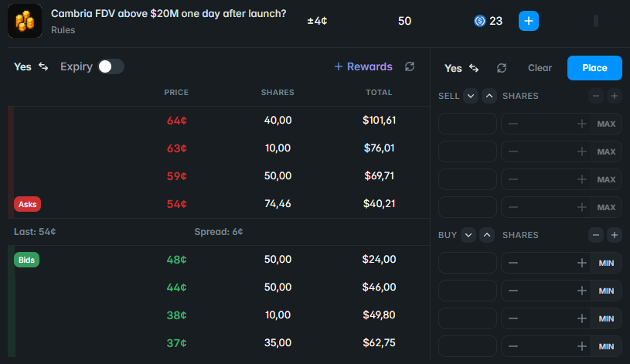Increase shares in third SELL row
The image size is (630, 364).
581,179
